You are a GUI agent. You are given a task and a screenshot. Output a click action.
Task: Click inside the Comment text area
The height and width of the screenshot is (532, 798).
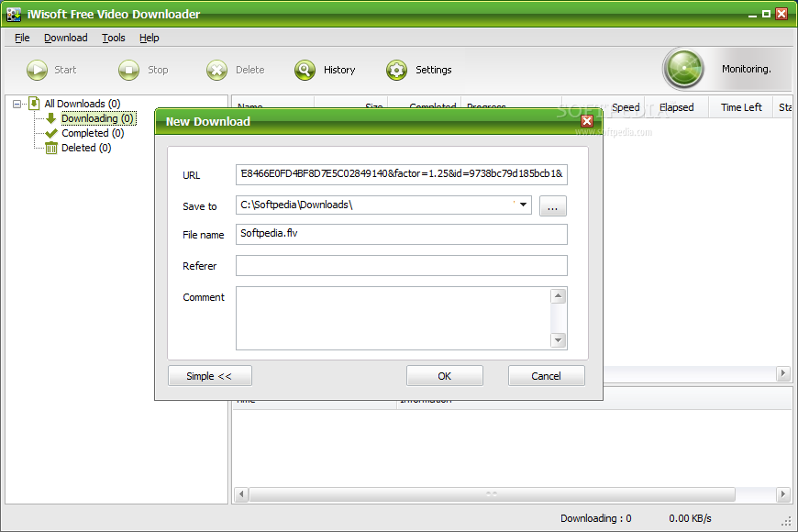[393, 318]
